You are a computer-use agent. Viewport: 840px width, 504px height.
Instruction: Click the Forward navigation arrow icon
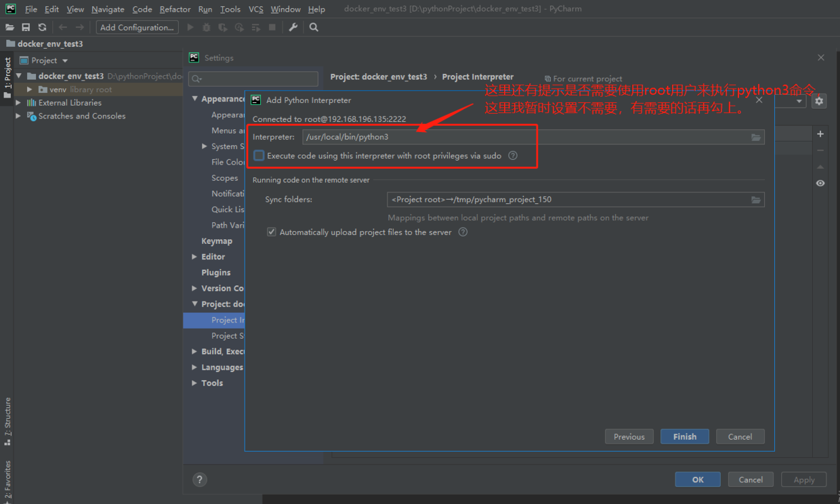pos(80,27)
